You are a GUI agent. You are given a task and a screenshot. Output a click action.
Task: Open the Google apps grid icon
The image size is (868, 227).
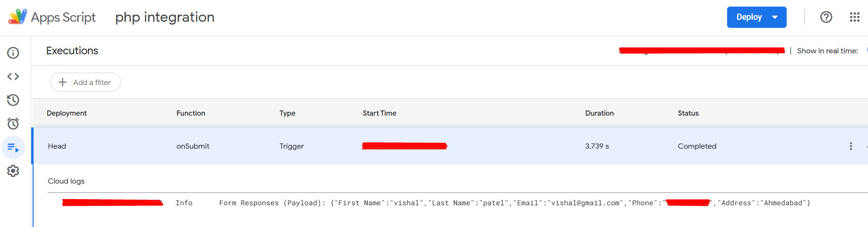(854, 17)
